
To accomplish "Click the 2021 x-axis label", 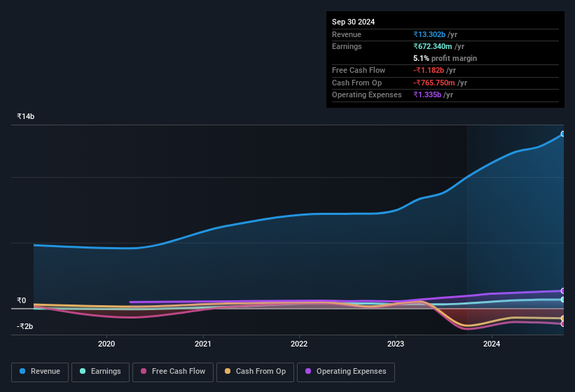I will tap(203, 344).
